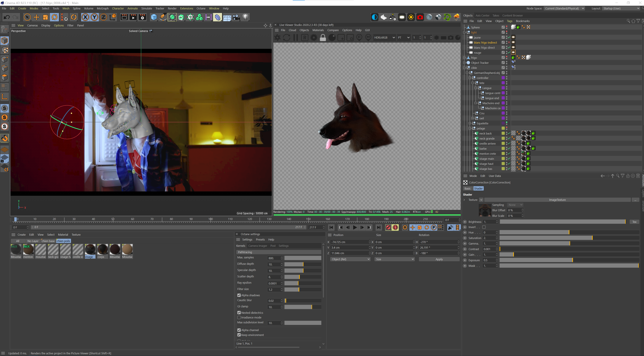This screenshot has width=644, height=356.
Task: Click the Octane daylight sun icon
Action: tap(411, 17)
